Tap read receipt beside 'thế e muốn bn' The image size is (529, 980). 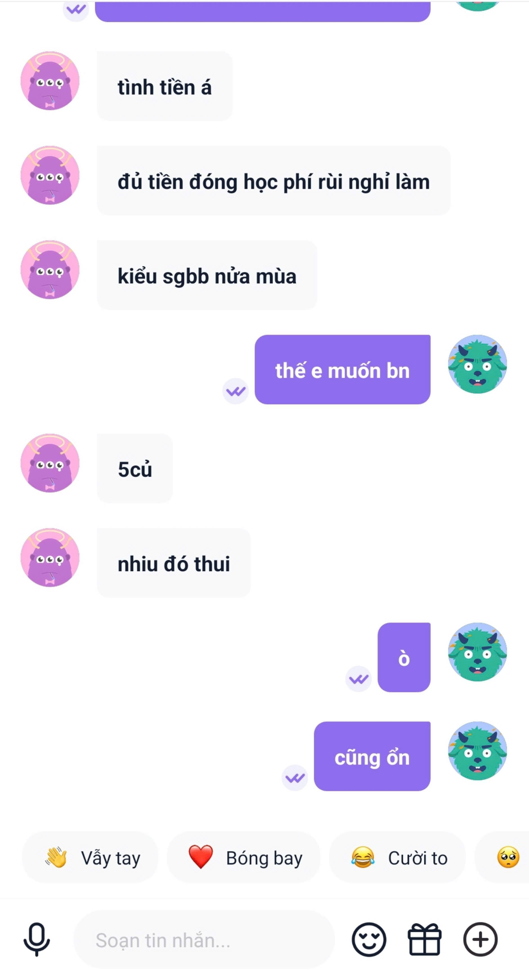click(236, 391)
